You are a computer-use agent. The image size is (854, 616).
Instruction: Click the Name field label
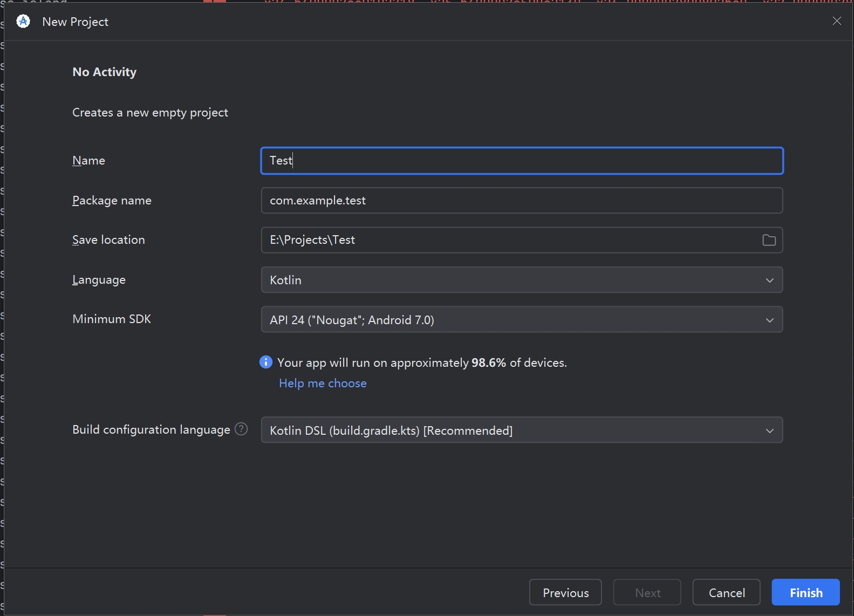tap(88, 161)
